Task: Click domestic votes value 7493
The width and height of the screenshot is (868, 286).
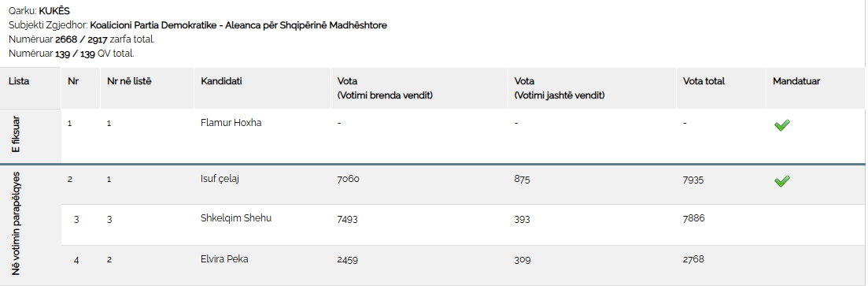Action: [x=347, y=220]
